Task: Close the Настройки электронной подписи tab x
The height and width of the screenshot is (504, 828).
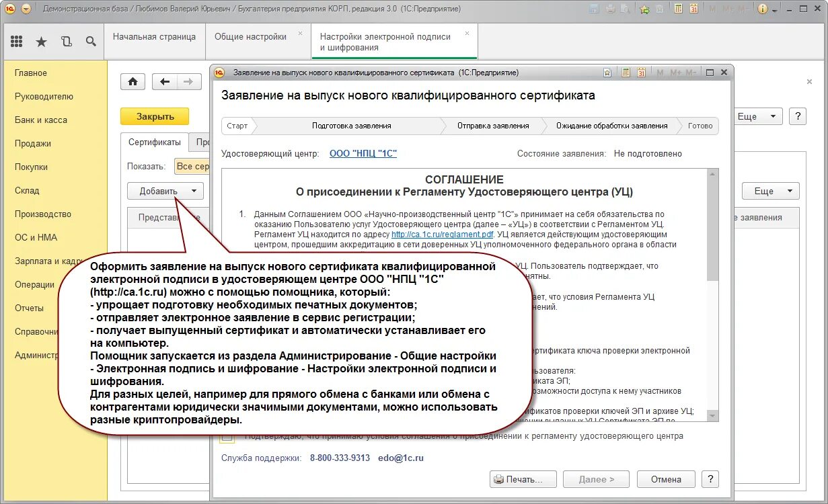Action: [467, 34]
